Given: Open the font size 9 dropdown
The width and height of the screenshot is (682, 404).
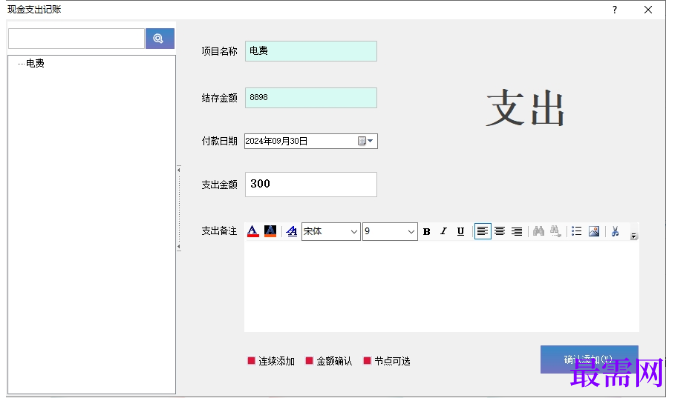Looking at the screenshot, I should coord(411,231).
